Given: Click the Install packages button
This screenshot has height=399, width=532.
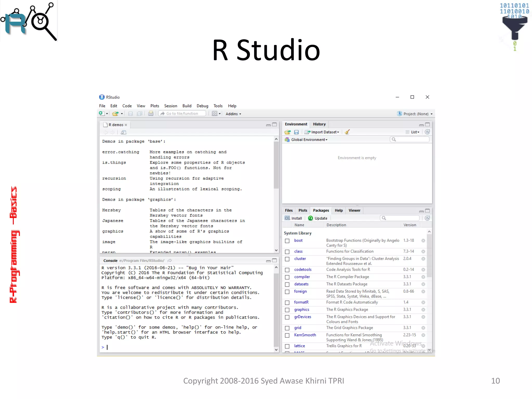Looking at the screenshot, I should [294, 218].
